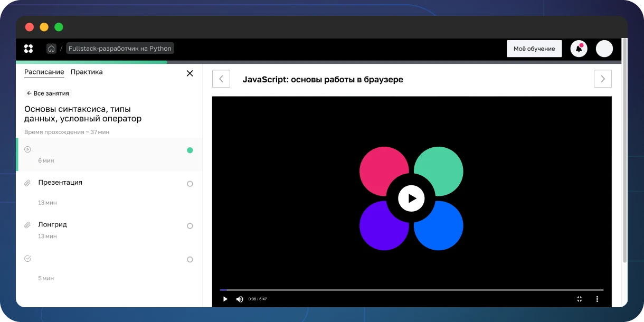
Task: Toggle completion circle of the 5 мин item
Action: coord(190,260)
